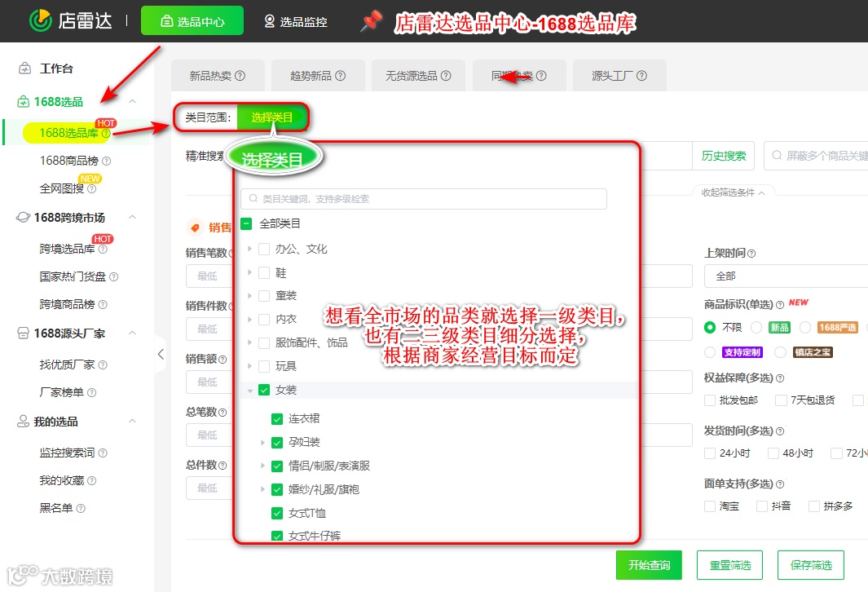Collapse the 1688选品 sidebar section

coord(132,101)
